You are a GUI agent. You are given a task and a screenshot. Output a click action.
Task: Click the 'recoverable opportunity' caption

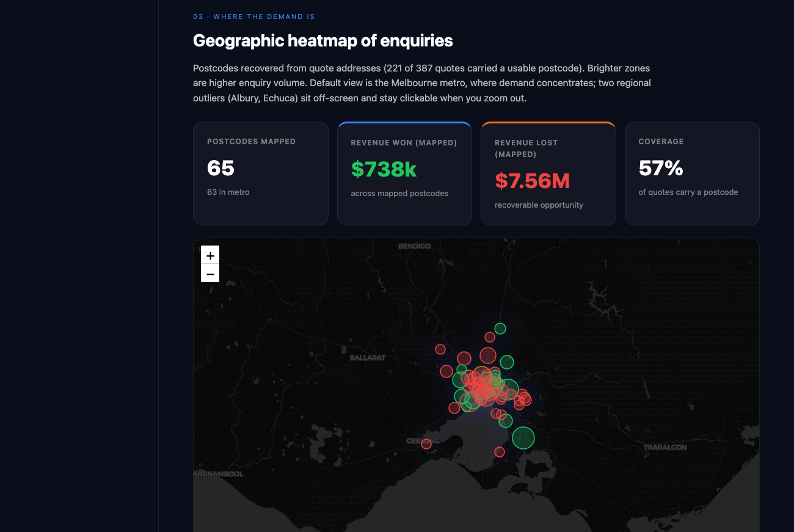[x=539, y=205]
